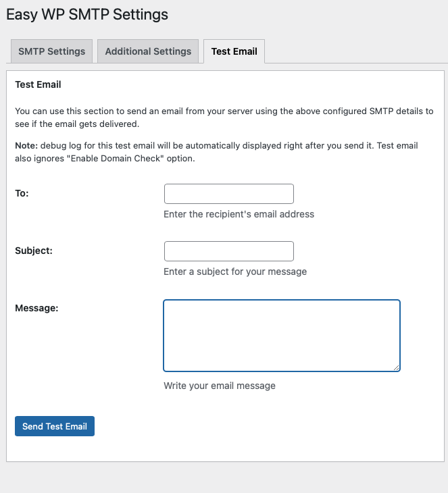Switch to the SMTP Settings tab
Viewport: 448px width, 493px height.
pos(51,51)
